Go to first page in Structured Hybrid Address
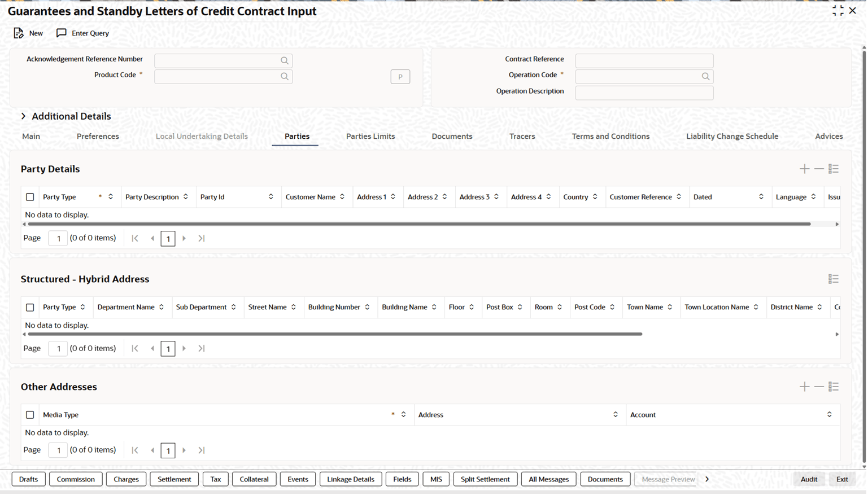 (135, 348)
